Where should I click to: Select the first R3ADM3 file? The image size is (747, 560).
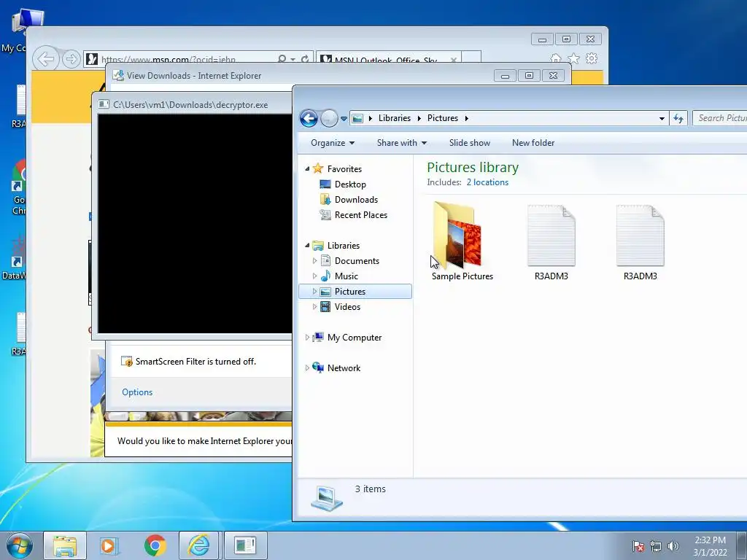click(551, 241)
